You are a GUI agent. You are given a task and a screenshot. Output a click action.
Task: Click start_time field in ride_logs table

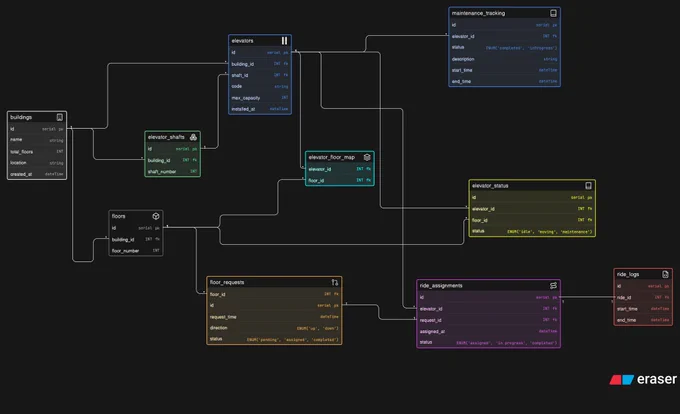tap(643, 309)
